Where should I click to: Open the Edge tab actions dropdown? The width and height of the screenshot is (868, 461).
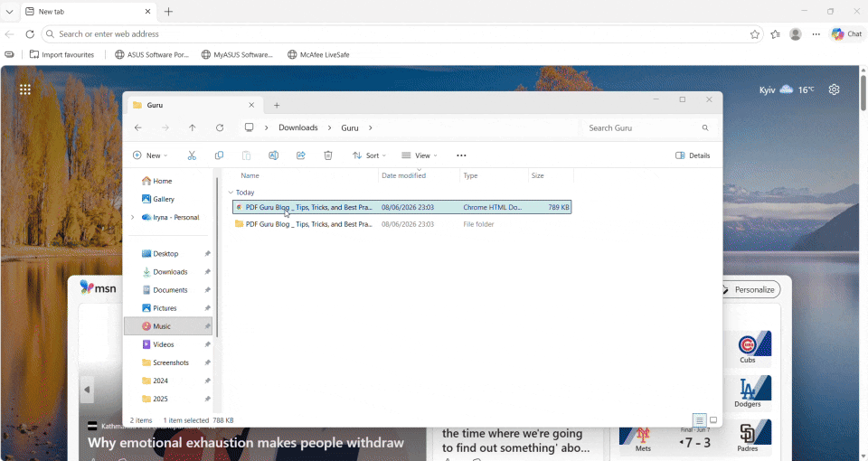click(x=9, y=12)
